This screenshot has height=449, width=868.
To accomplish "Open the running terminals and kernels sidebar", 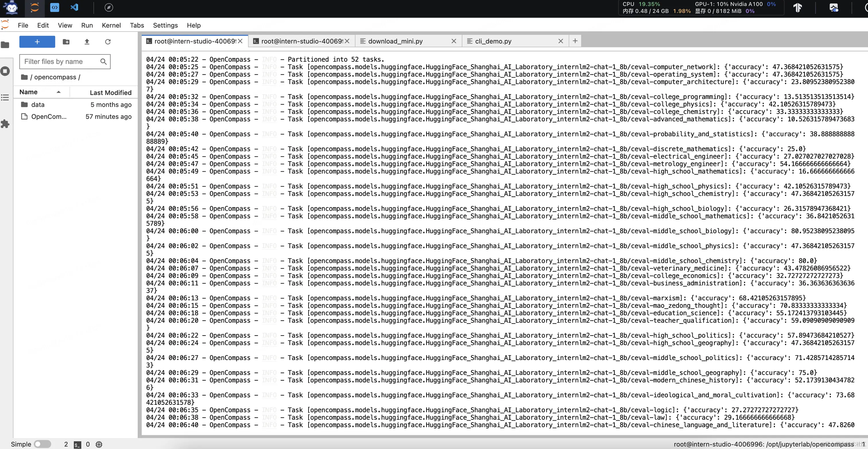I will 5,71.
